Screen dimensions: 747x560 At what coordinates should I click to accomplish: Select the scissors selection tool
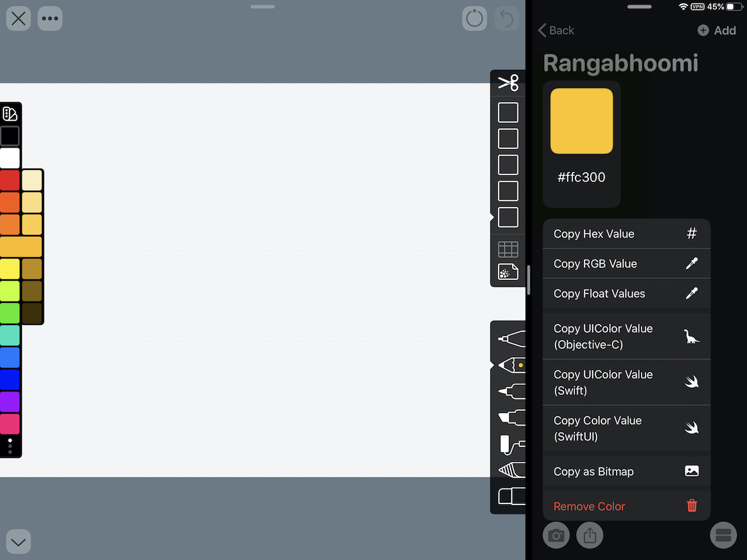click(508, 83)
